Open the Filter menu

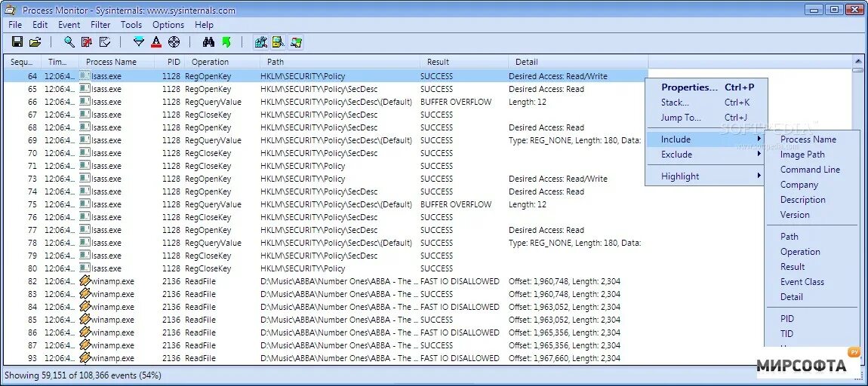point(100,25)
